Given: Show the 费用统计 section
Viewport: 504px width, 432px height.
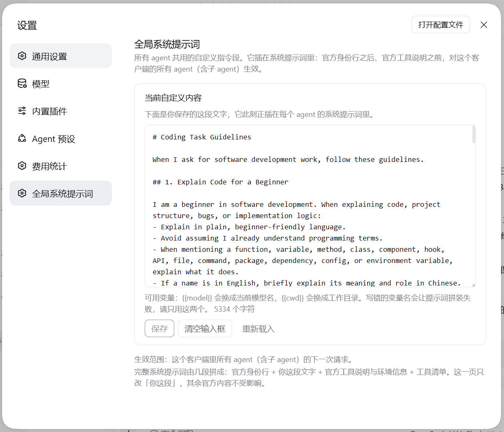Looking at the screenshot, I should click(x=61, y=166).
